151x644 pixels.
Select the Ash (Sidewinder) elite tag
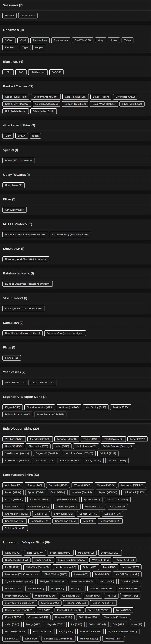pyautogui.click(x=15, y=210)
